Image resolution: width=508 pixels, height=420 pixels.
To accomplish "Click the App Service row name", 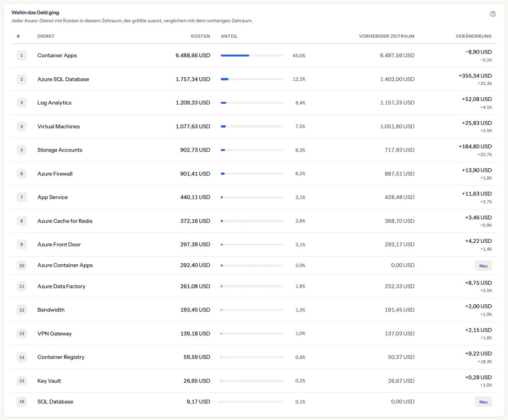I will 53,197.
